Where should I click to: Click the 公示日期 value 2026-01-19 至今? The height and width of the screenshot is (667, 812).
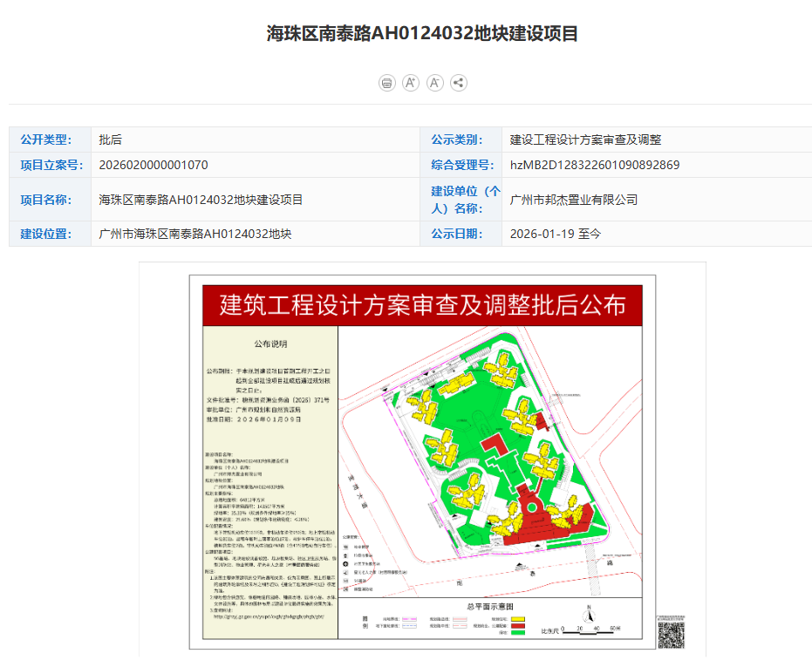coord(555,234)
